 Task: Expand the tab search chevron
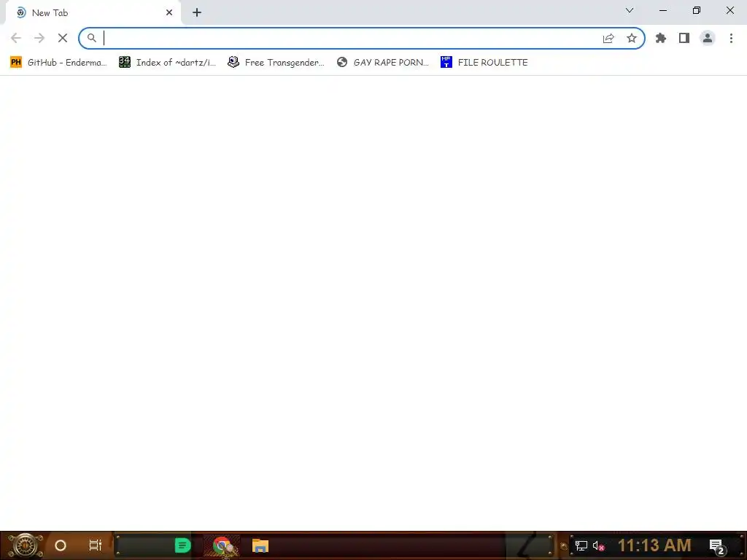[x=630, y=10]
